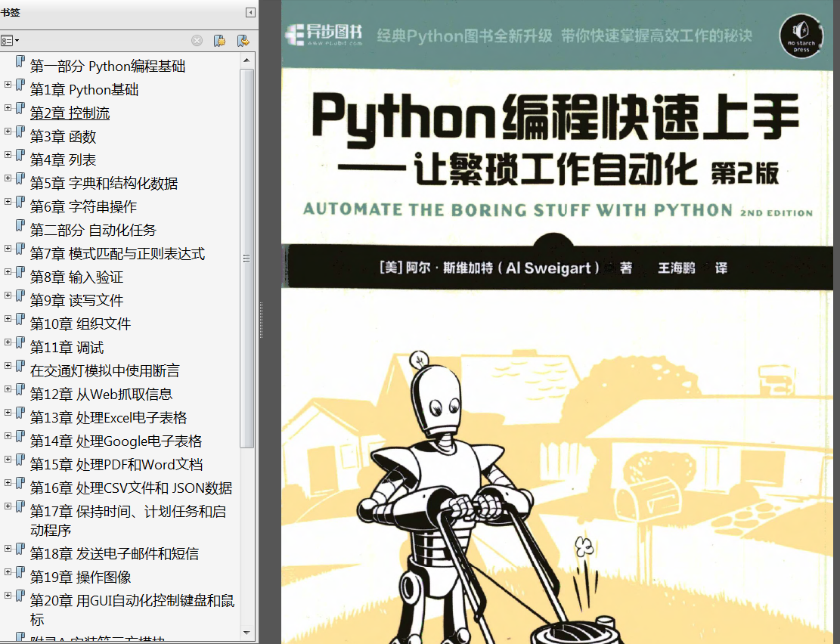The image size is (840, 644).
Task: Expand the 第5章 字典和结构化数据 bookmark
Action: tap(8, 178)
